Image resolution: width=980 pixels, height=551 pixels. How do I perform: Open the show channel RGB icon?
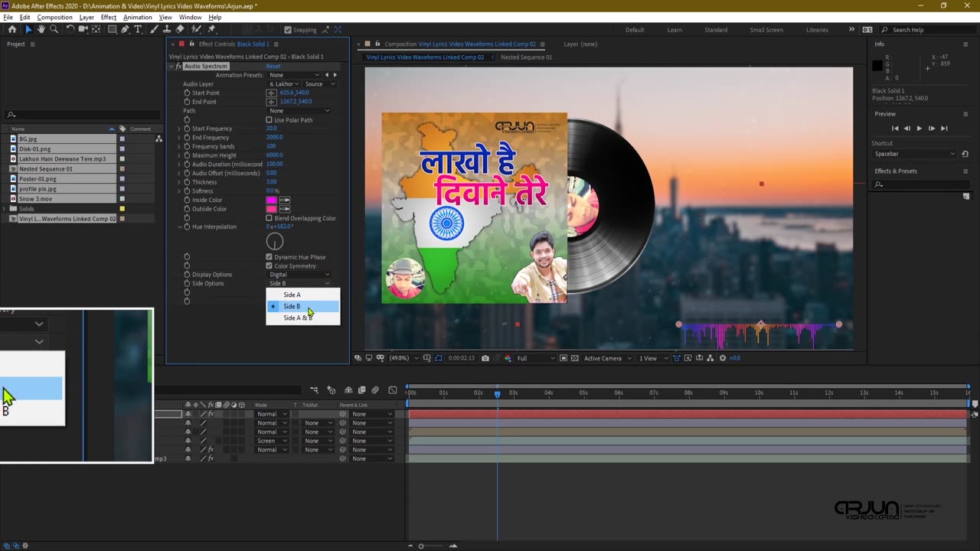(508, 358)
